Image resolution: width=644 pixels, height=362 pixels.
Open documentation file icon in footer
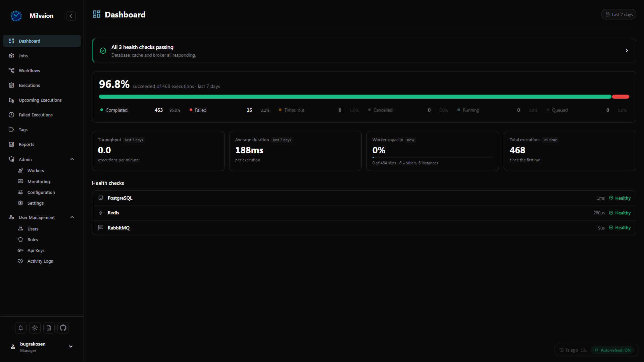tap(49, 328)
